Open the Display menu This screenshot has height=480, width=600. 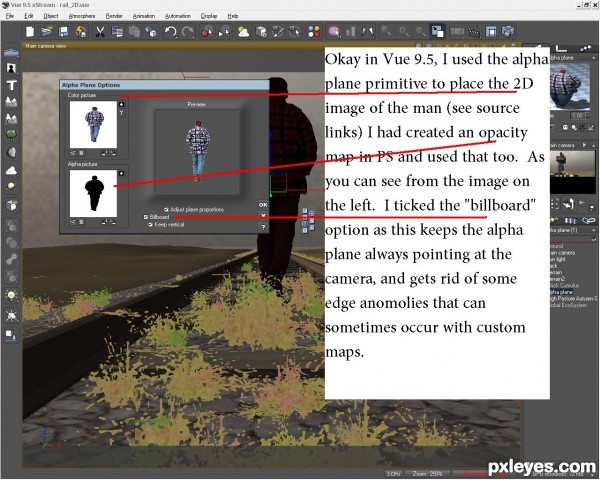(209, 16)
